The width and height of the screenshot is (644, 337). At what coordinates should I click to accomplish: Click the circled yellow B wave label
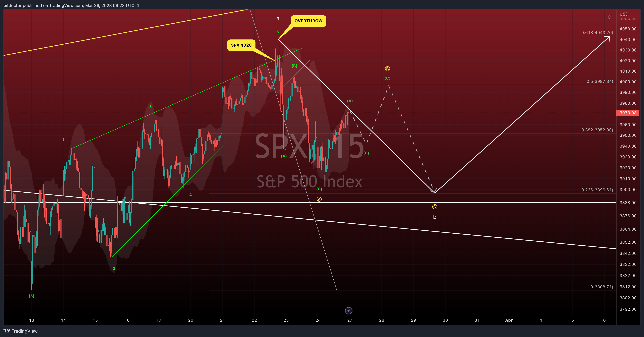coord(387,69)
